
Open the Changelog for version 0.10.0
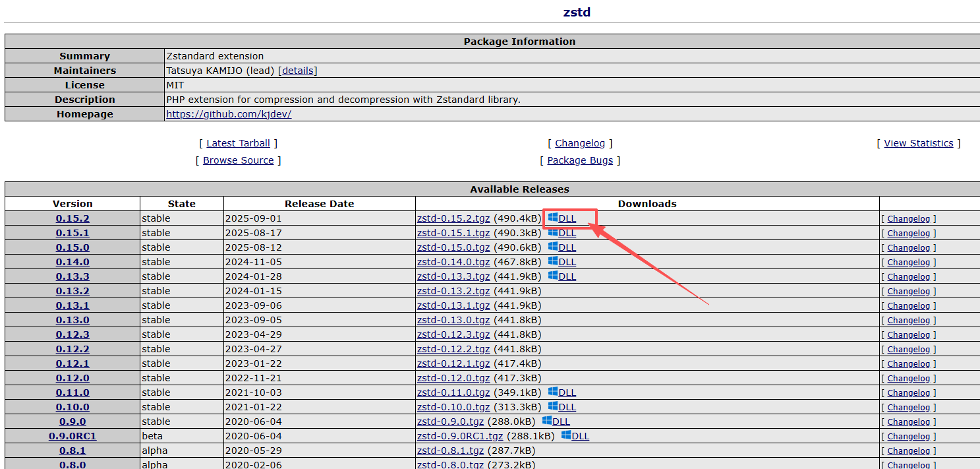(908, 408)
